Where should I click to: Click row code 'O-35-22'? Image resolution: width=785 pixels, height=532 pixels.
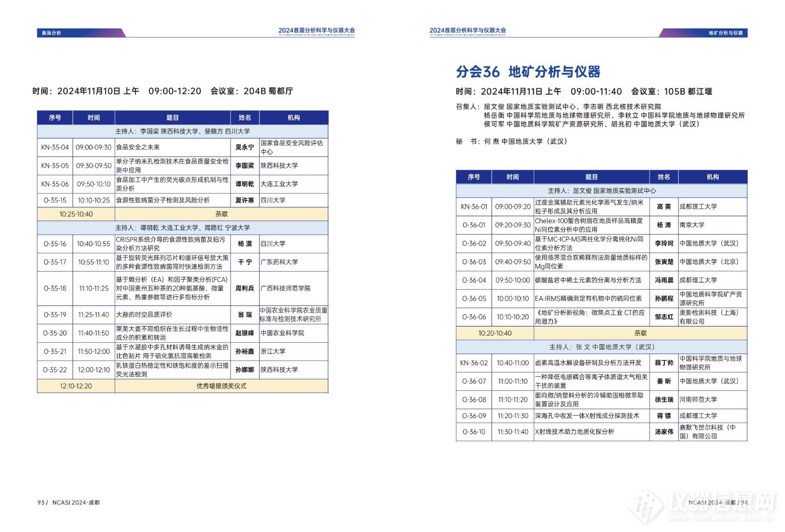pos(55,370)
